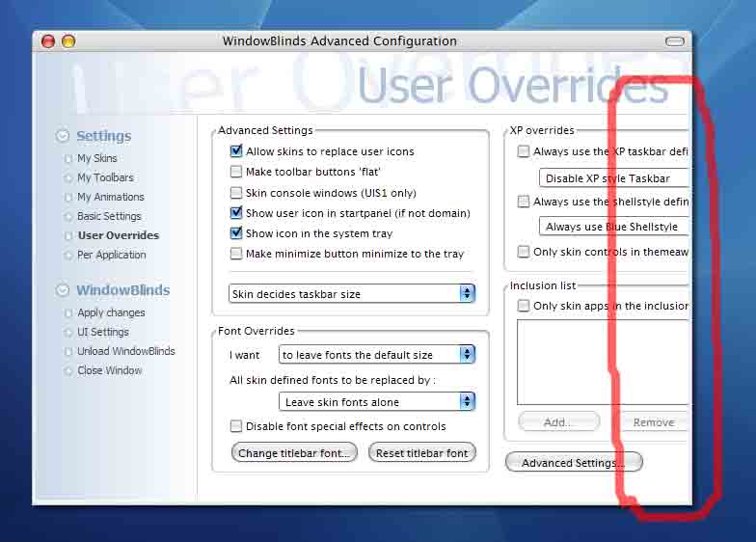Click the Reset titlebar font button

click(422, 453)
